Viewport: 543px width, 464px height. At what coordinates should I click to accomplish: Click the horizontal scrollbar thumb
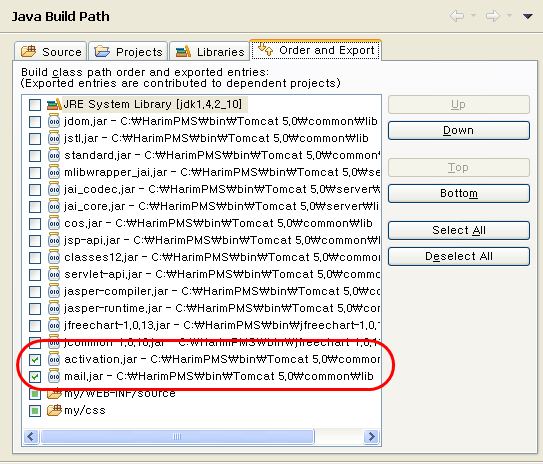click(177, 437)
